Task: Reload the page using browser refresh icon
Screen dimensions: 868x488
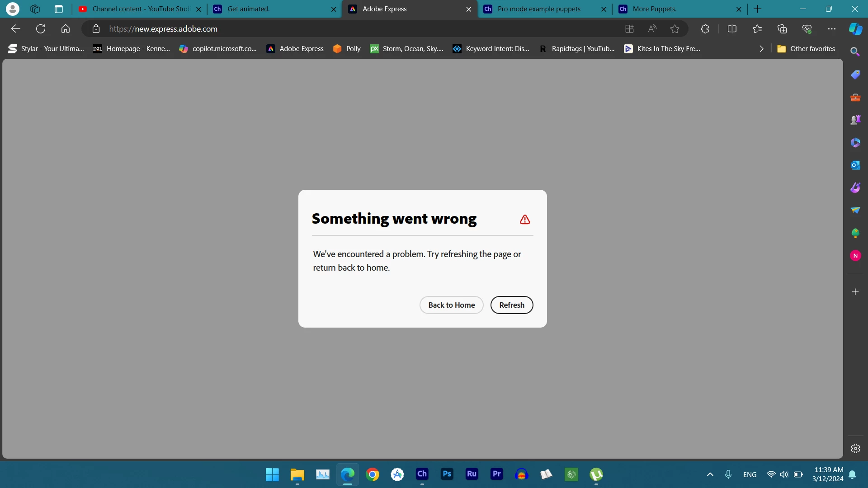Action: pos(41,29)
